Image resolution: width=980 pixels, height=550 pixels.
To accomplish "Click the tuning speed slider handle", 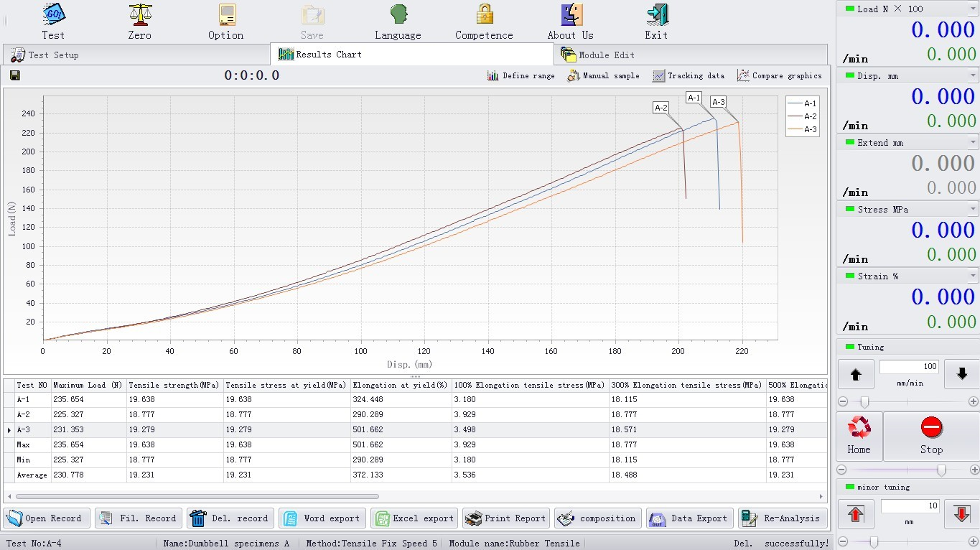I will [x=864, y=402].
